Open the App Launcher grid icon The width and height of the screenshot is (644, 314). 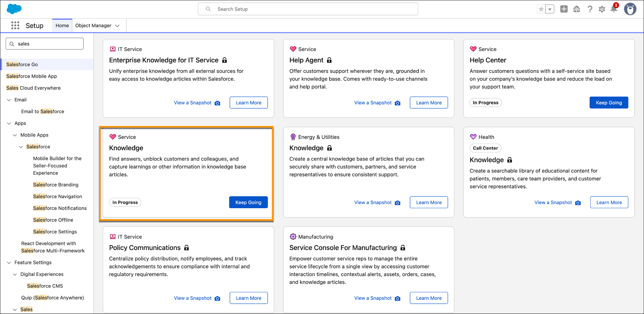point(15,26)
